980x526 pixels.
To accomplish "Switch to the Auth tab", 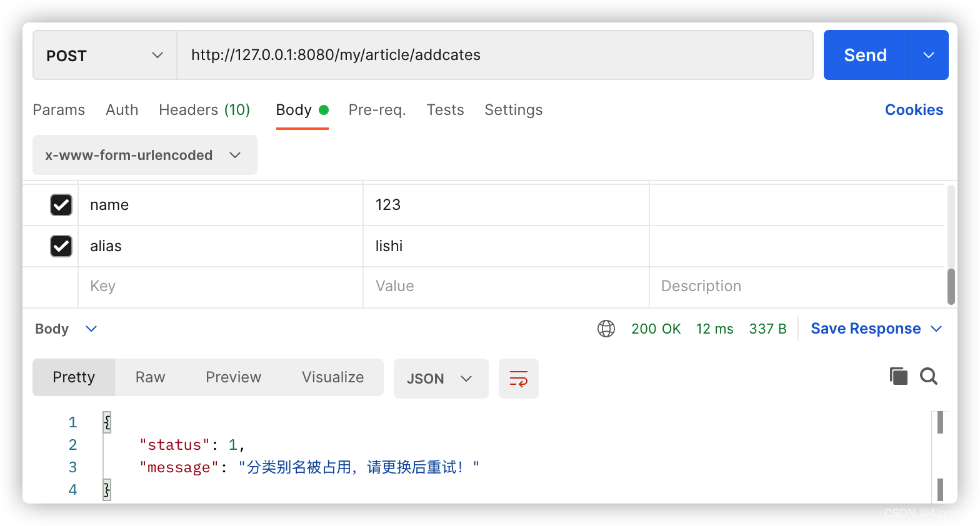I will (x=122, y=110).
